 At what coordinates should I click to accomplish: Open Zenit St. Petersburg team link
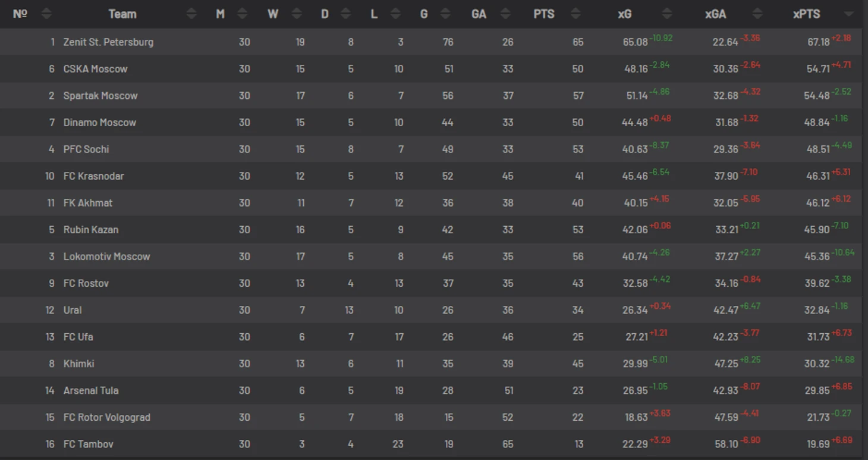(108, 42)
